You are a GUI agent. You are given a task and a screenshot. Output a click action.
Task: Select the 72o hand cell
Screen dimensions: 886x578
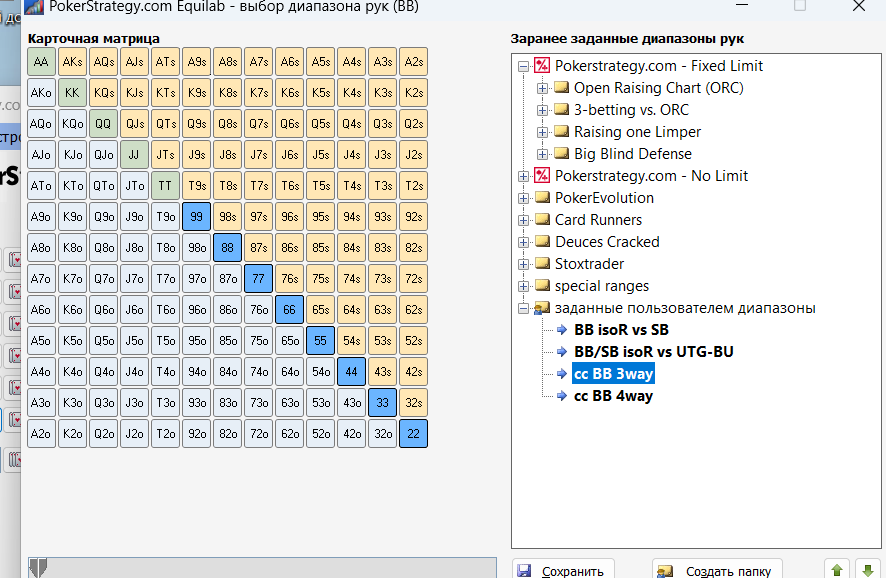click(258, 434)
